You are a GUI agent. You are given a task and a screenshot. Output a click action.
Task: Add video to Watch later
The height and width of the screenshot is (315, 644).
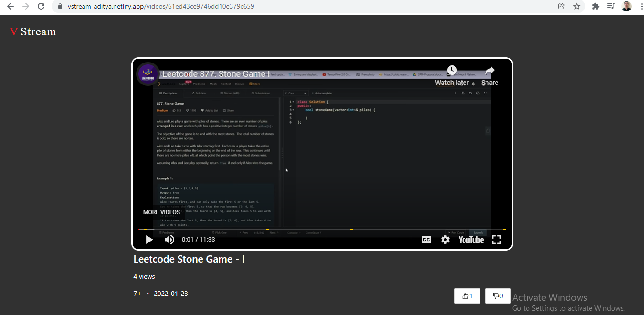(452, 75)
